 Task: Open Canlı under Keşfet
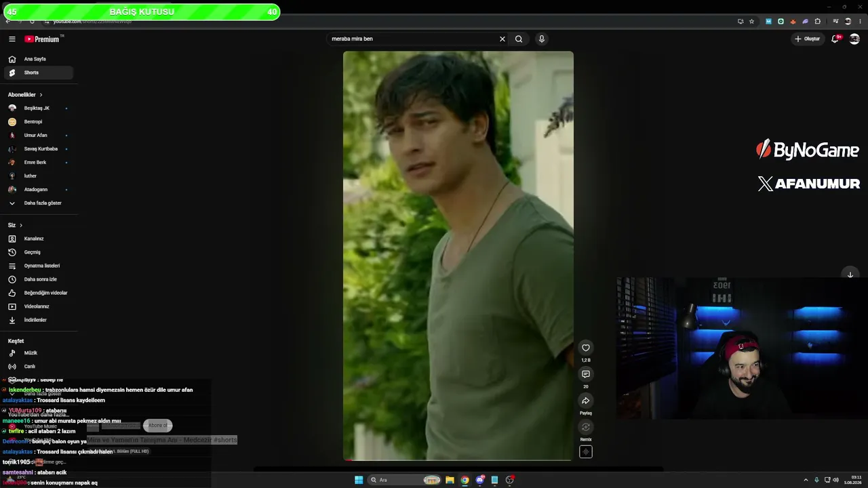39,367
